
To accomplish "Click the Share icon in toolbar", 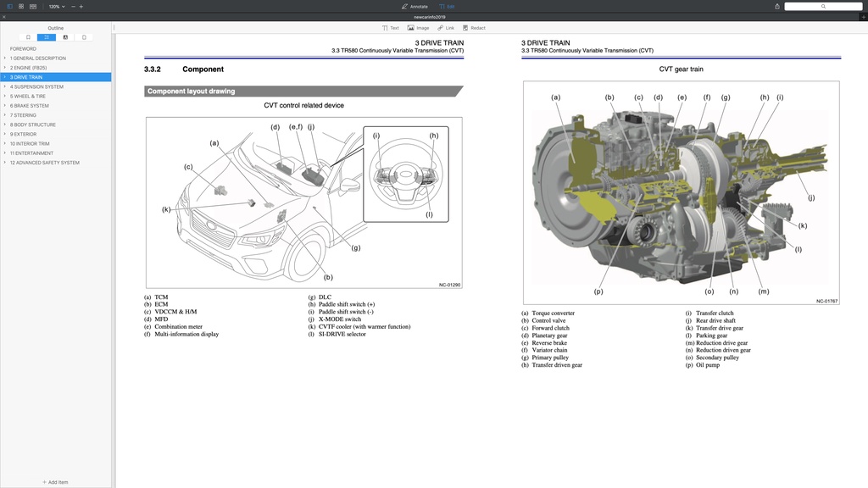I will point(776,6).
